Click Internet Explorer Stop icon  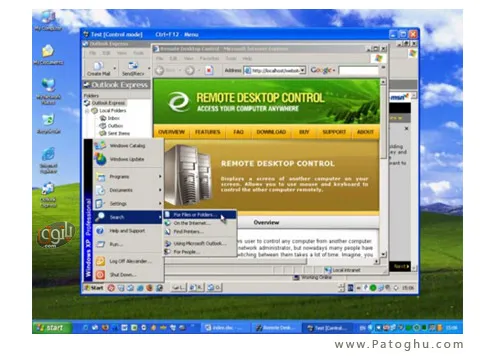209,70
